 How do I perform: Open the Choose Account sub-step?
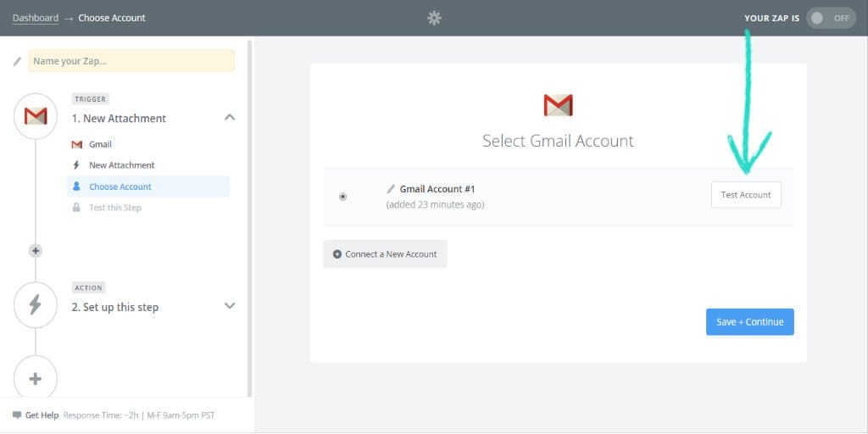(148, 186)
